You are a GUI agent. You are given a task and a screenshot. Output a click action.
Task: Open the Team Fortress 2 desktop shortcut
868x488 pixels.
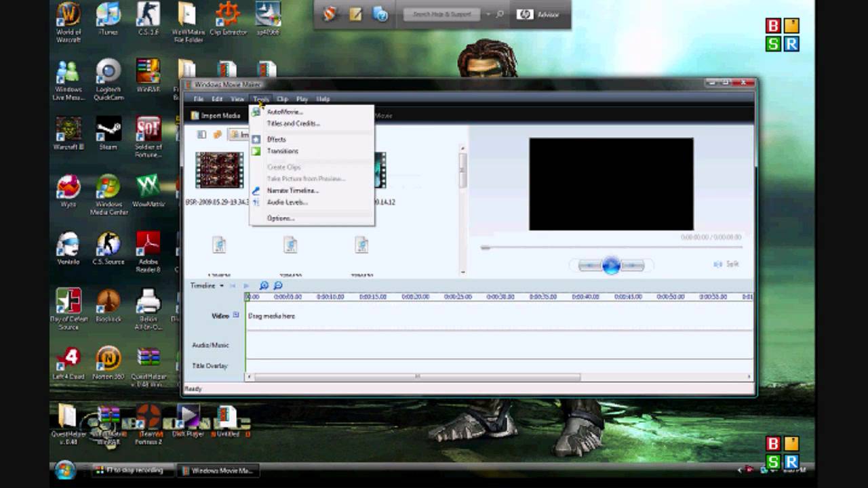pos(148,425)
